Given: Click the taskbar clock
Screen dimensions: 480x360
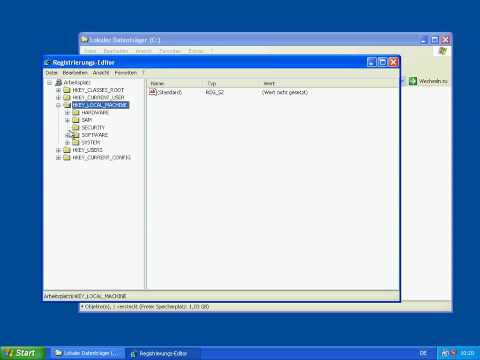Looking at the screenshot, I should [x=467, y=353].
